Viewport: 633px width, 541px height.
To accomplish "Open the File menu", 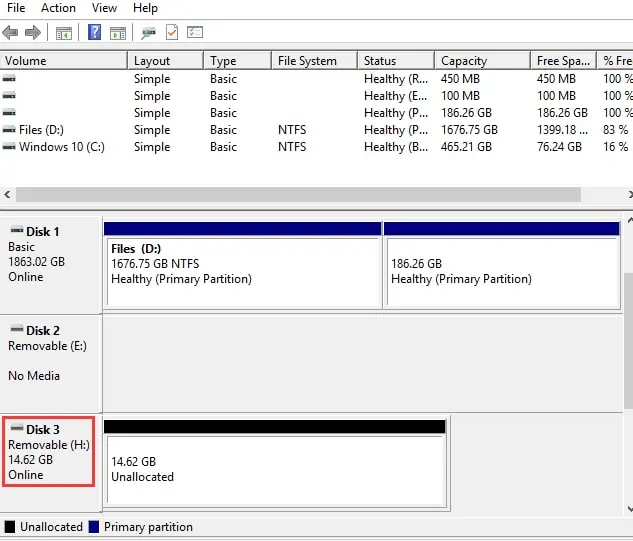I will (x=16, y=8).
